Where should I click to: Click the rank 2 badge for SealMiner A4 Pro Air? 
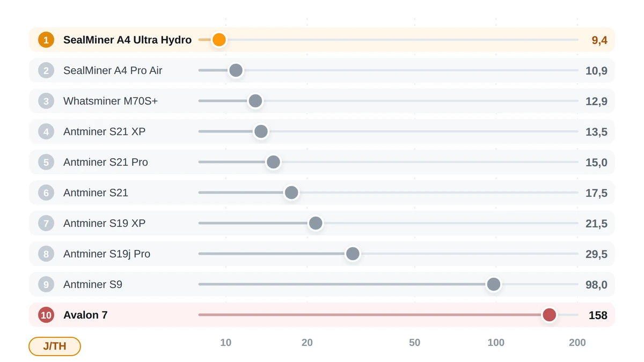click(46, 70)
